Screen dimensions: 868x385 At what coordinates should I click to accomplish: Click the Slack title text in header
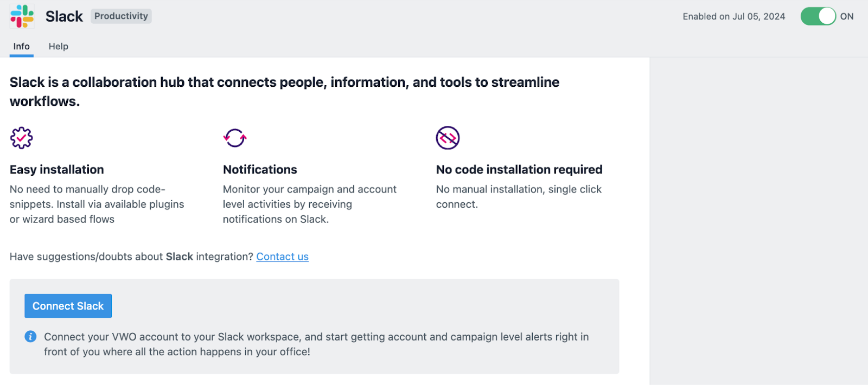point(64,16)
